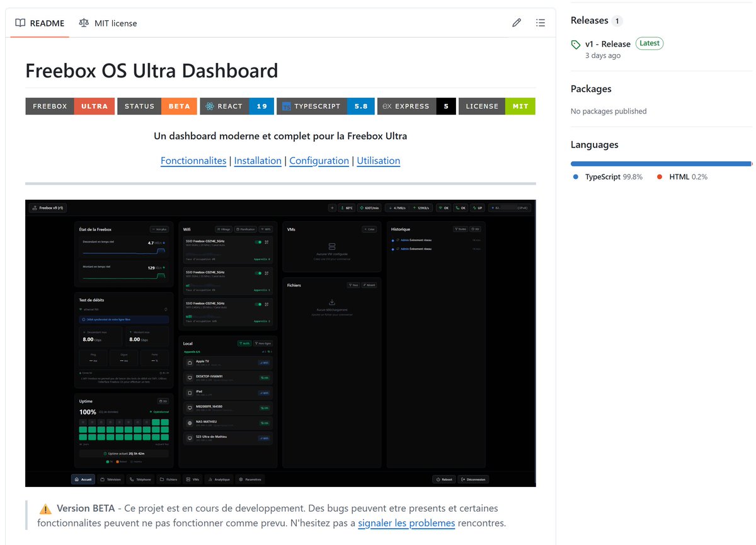Click the Wi-Fi OK status indicator
756x545 pixels.
tap(444, 207)
